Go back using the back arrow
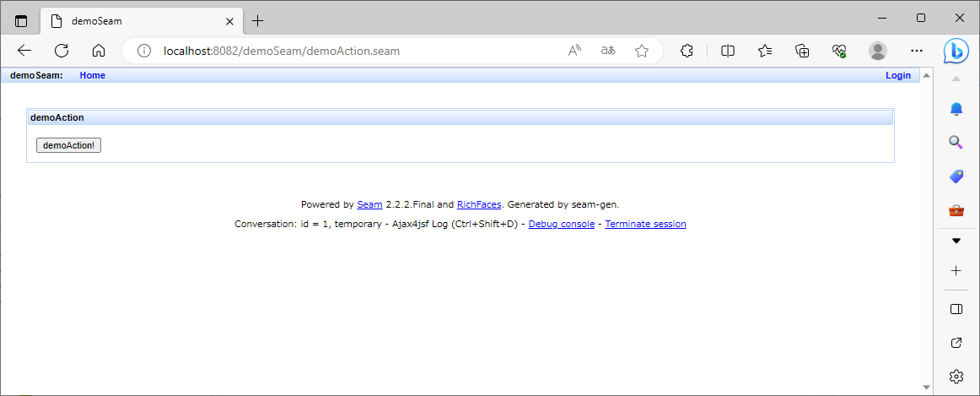980x396 pixels. [24, 51]
